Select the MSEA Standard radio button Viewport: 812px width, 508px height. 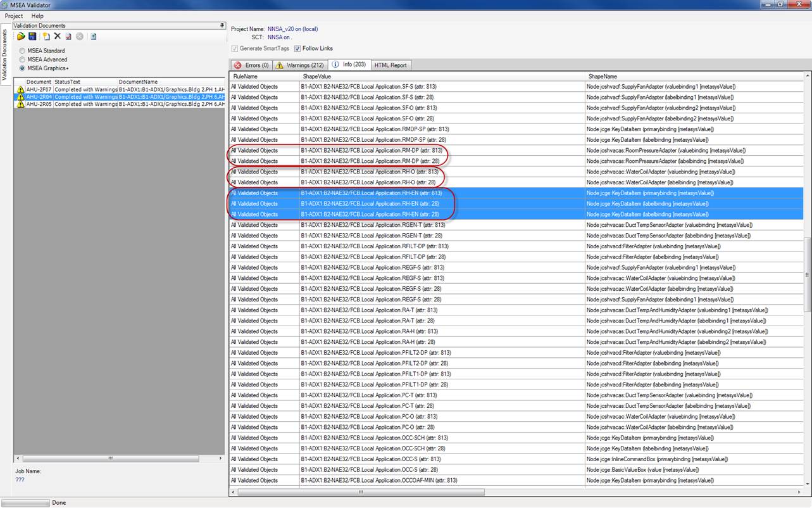pos(23,51)
